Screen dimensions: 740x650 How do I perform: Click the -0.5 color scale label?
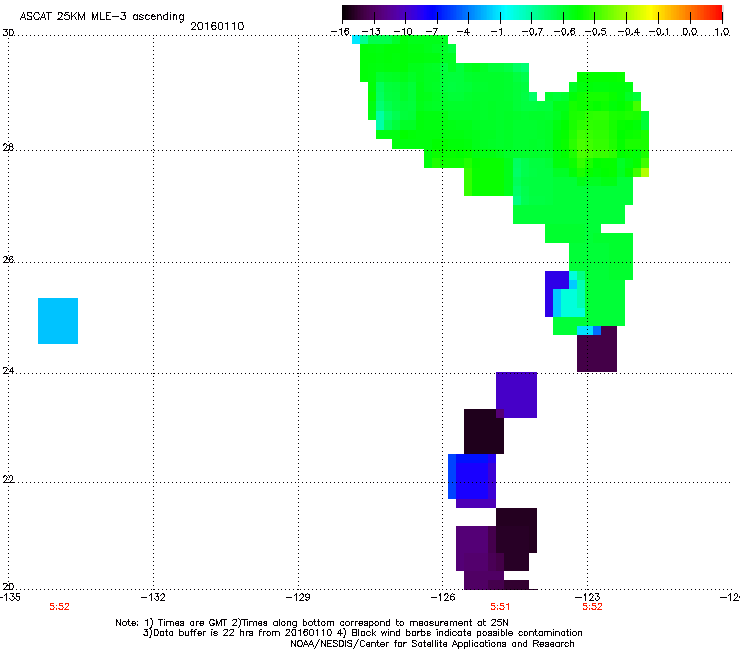tap(596, 32)
